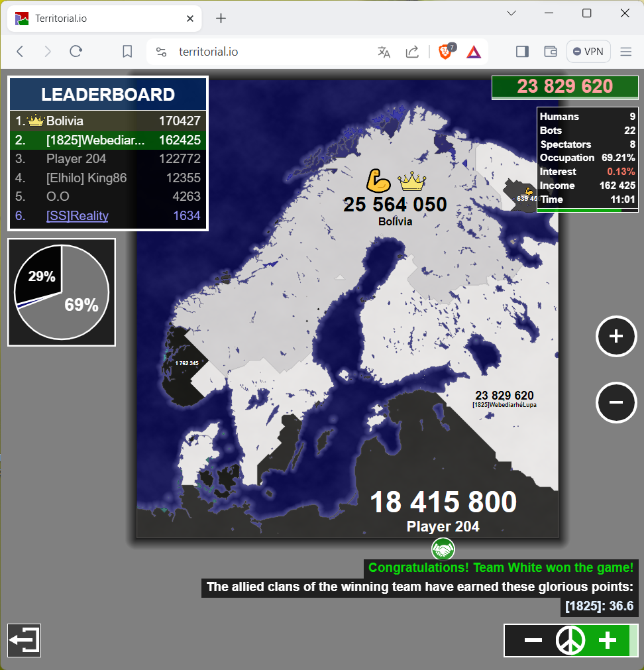Click the zoom out minus button
Image resolution: width=644 pixels, height=670 pixels.
tap(616, 402)
